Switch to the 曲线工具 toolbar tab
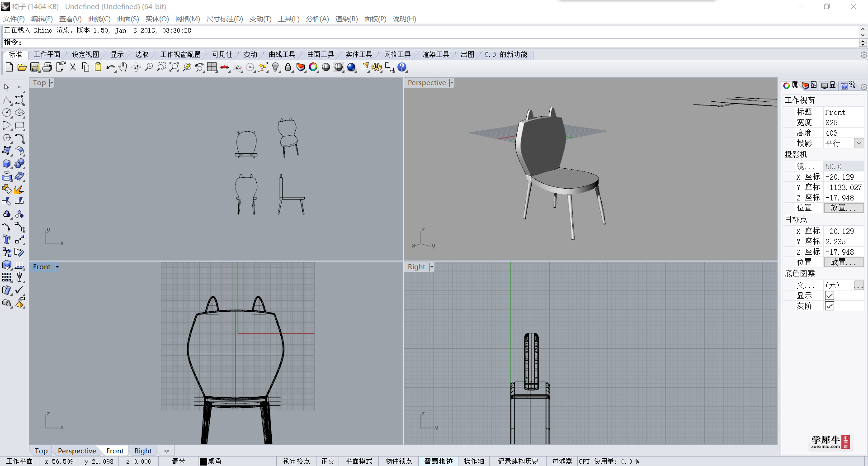 (x=282, y=54)
